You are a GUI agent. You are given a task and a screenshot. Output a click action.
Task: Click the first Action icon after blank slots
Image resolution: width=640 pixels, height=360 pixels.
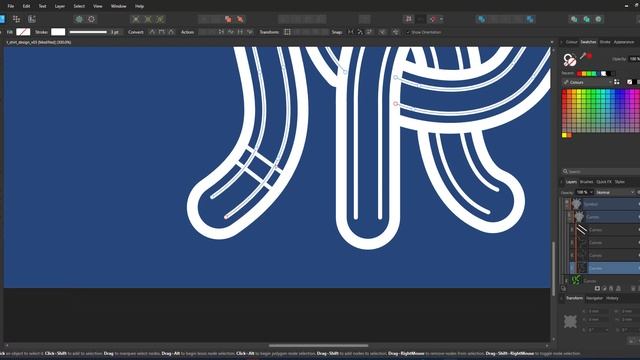(x=221, y=32)
